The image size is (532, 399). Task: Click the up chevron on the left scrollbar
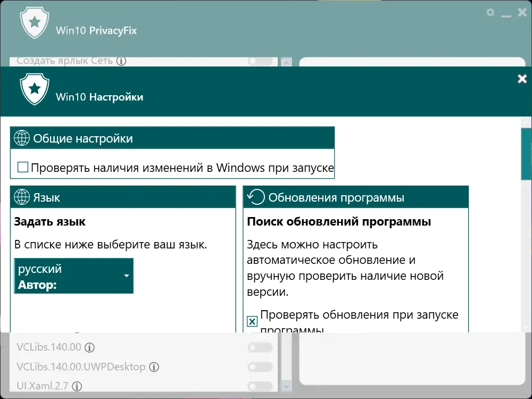[286, 63]
